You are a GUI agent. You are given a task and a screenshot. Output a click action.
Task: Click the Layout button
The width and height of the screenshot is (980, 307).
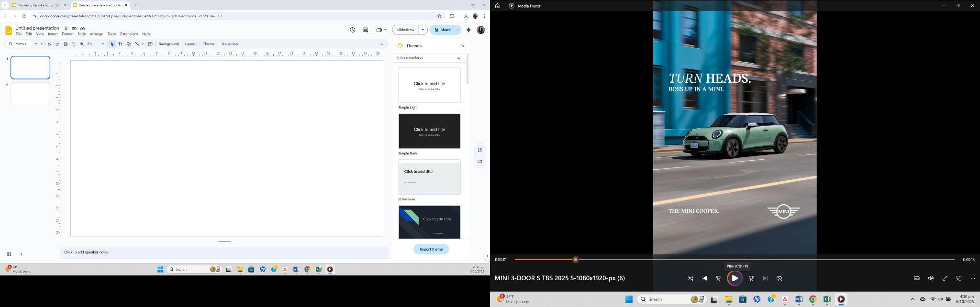pyautogui.click(x=191, y=44)
